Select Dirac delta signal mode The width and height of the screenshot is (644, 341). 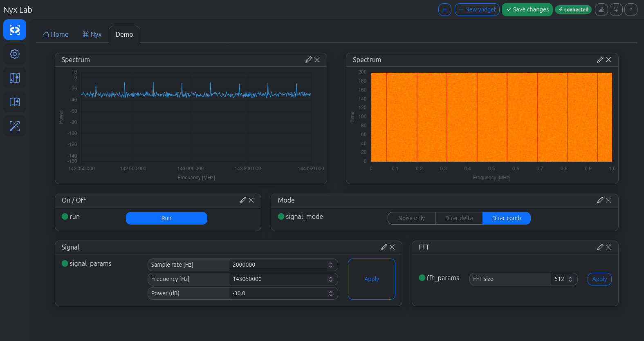459,218
